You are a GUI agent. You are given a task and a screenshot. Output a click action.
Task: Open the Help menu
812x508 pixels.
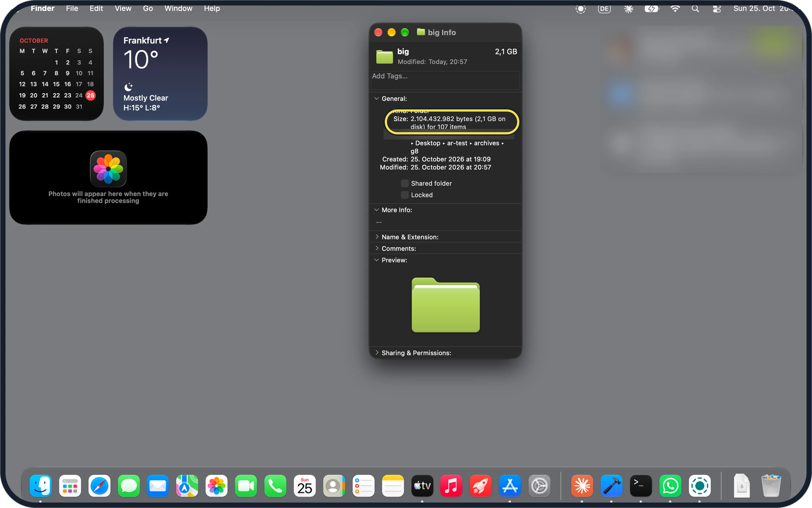click(x=212, y=8)
